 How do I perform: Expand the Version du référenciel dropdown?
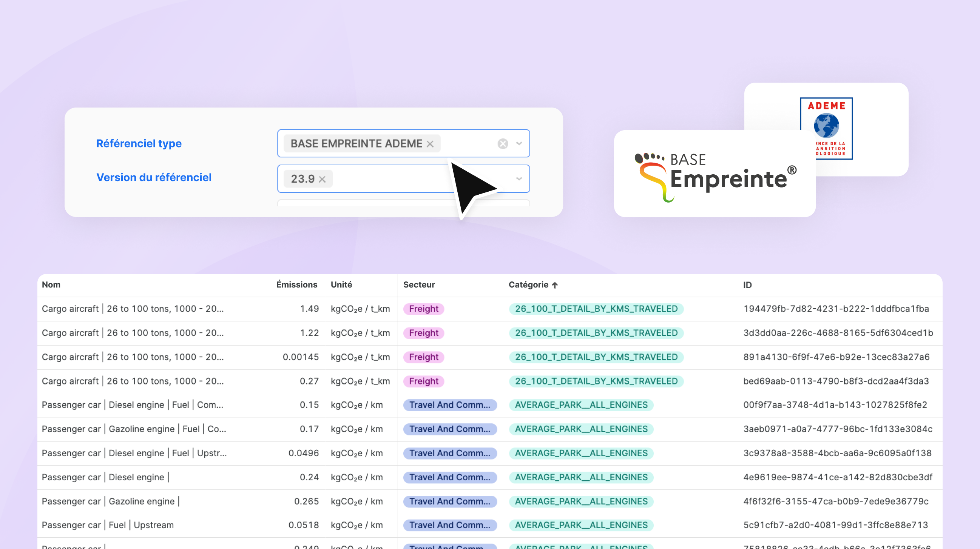click(519, 179)
